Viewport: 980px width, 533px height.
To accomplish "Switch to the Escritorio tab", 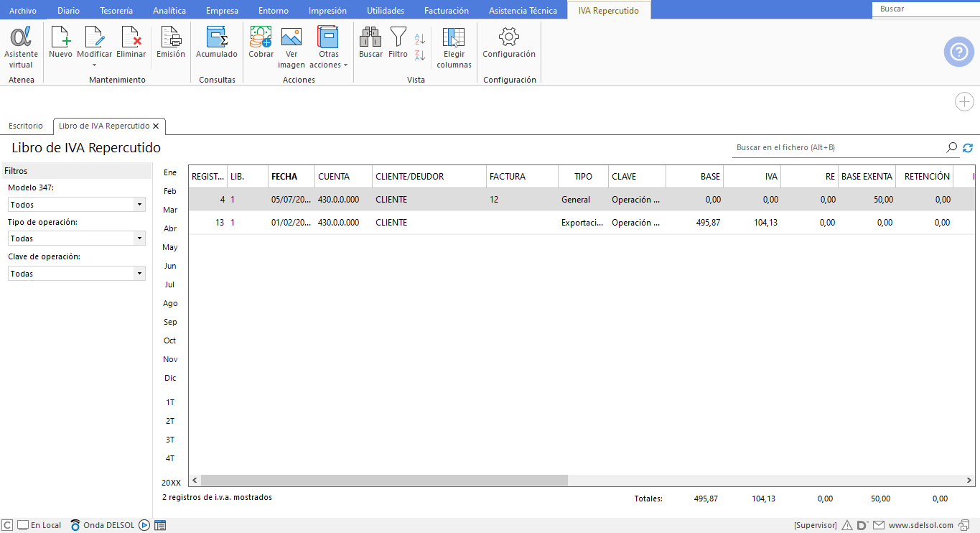I will pyautogui.click(x=26, y=126).
